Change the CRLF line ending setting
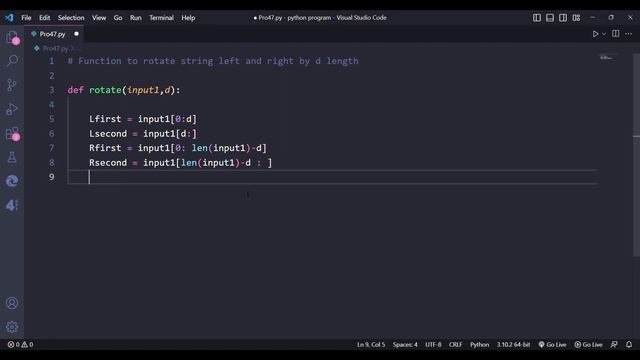The image size is (640, 360). coord(456,344)
